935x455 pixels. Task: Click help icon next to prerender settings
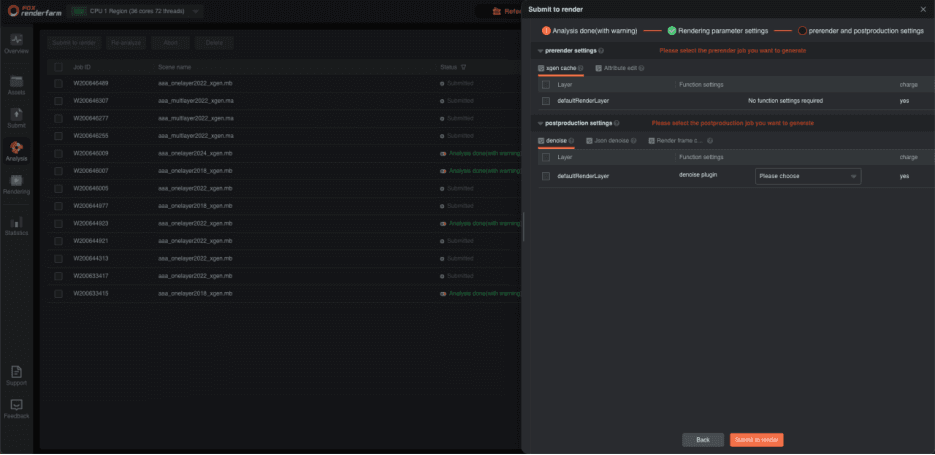point(602,50)
